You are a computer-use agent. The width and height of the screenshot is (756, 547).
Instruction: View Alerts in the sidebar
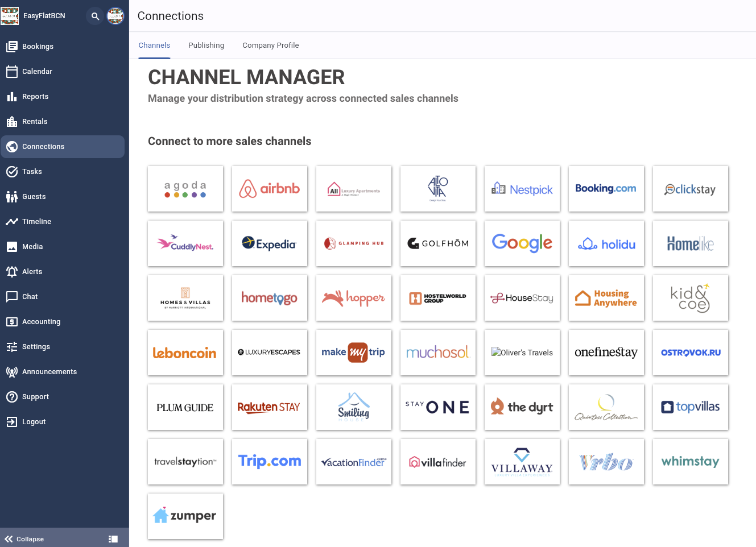click(x=63, y=272)
